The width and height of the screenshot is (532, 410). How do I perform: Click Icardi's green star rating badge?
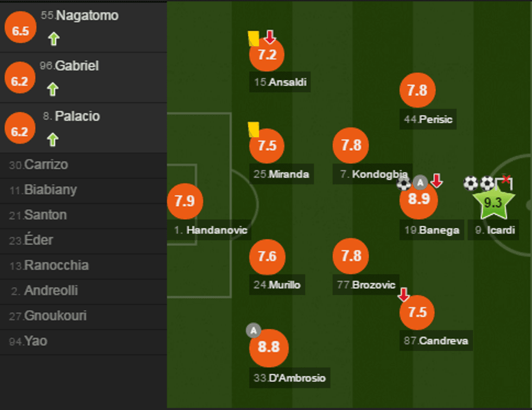tap(492, 202)
